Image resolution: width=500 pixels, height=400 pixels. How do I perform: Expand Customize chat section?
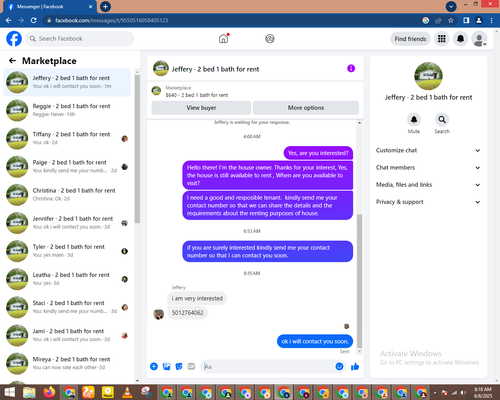428,150
